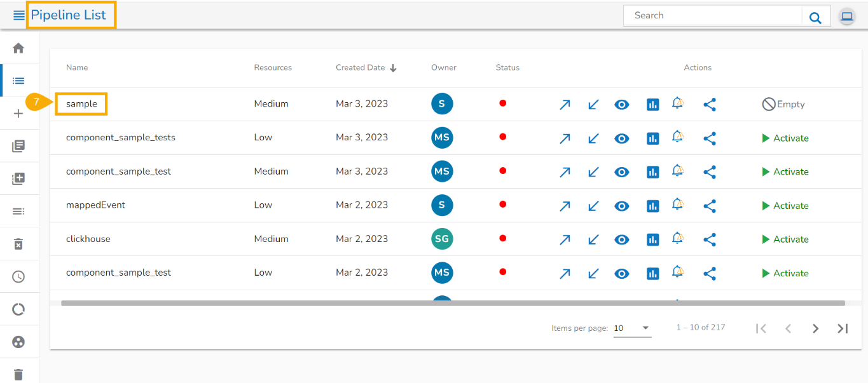Open monitoring chart icon for mappedEvent
The height and width of the screenshot is (383, 868).
(x=652, y=206)
